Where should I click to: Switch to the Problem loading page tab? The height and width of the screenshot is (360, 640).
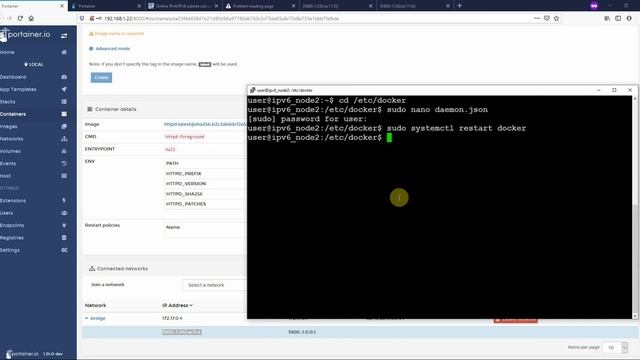[x=260, y=6]
